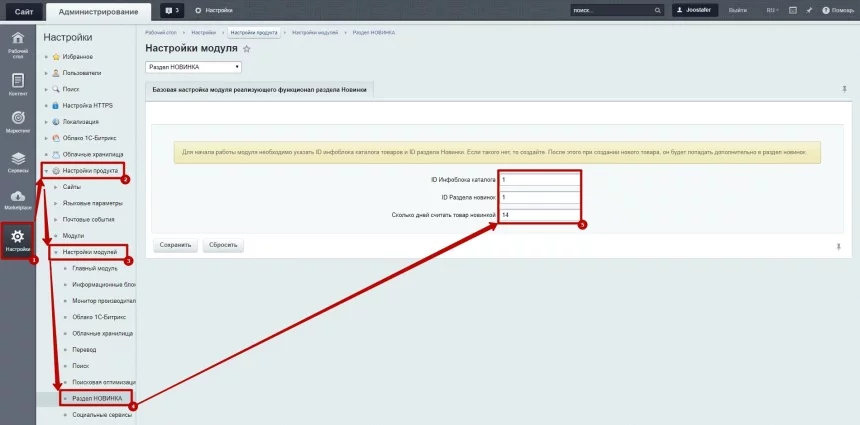The image size is (860, 425).
Task: Add page to favorites with star icon
Action: click(x=247, y=49)
